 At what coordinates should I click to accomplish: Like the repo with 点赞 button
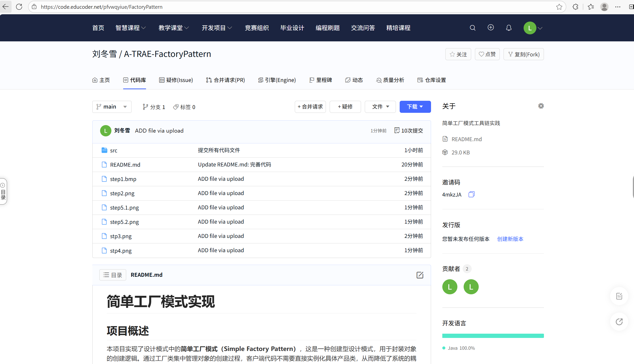tap(487, 54)
